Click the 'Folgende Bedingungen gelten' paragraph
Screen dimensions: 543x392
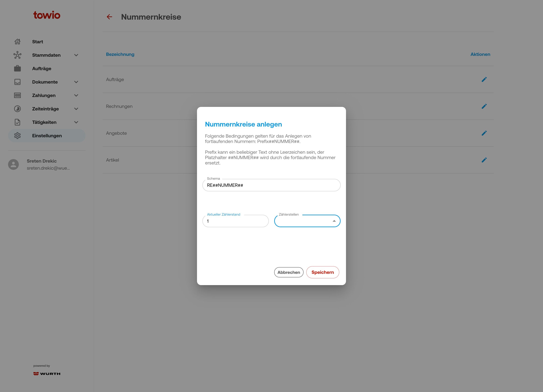pyautogui.click(x=258, y=139)
